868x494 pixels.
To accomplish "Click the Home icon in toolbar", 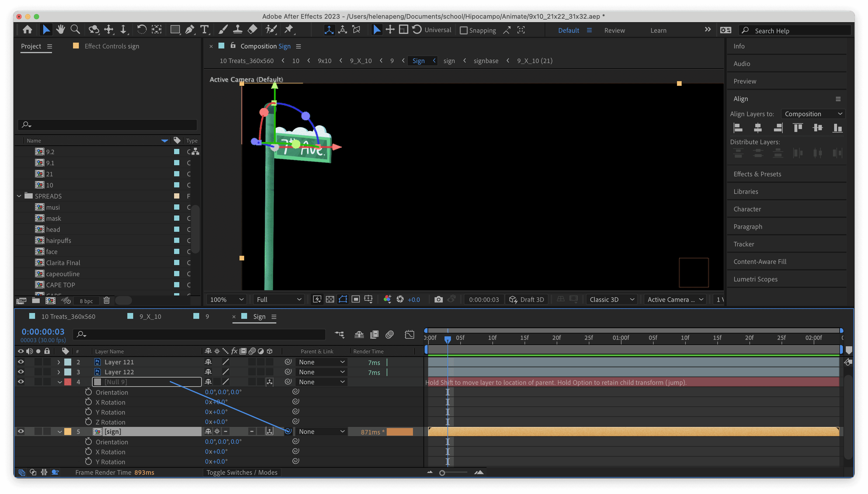I will (27, 30).
